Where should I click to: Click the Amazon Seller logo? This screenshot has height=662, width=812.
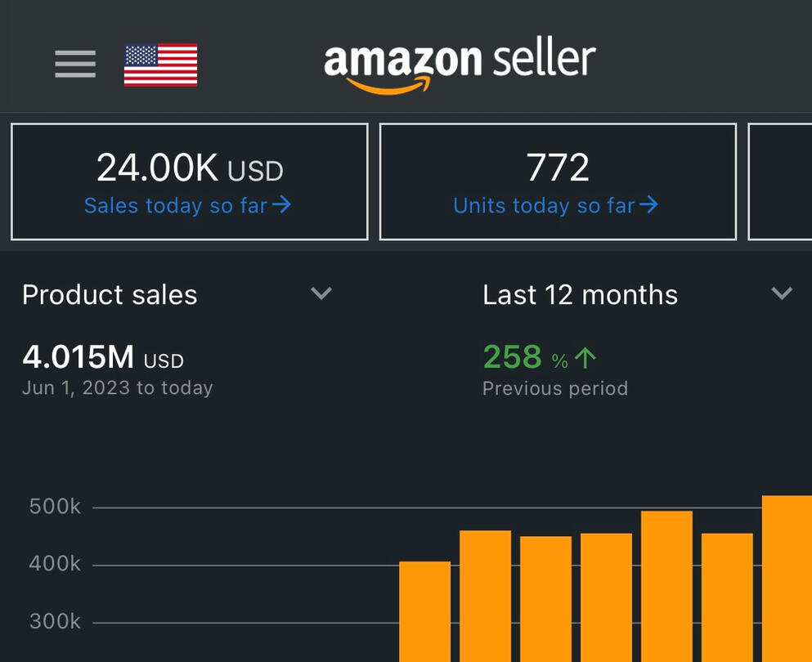click(460, 64)
